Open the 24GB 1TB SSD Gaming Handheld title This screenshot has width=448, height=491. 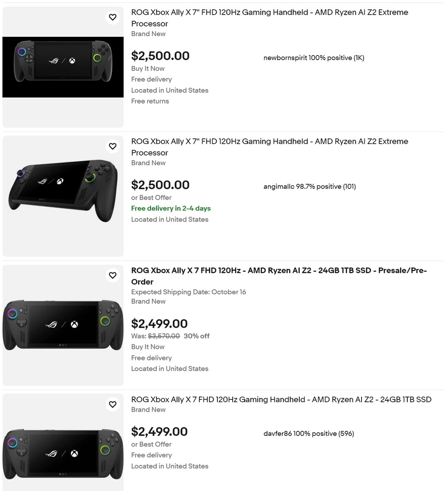(x=281, y=399)
